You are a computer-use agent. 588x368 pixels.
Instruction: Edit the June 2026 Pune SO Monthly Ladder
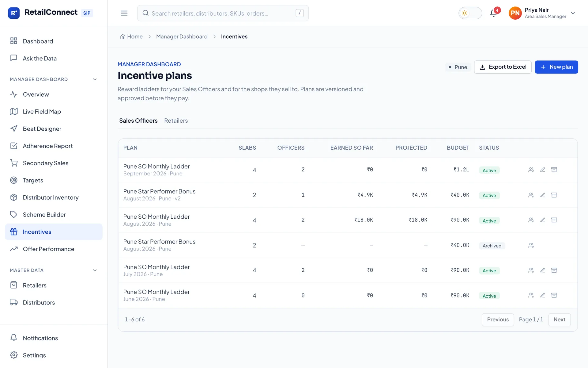(542, 295)
